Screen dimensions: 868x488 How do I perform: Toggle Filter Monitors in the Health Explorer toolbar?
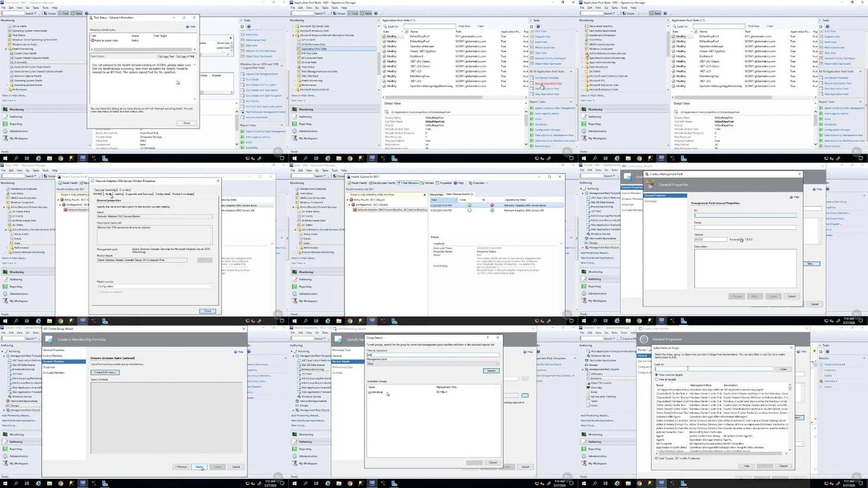click(x=409, y=183)
